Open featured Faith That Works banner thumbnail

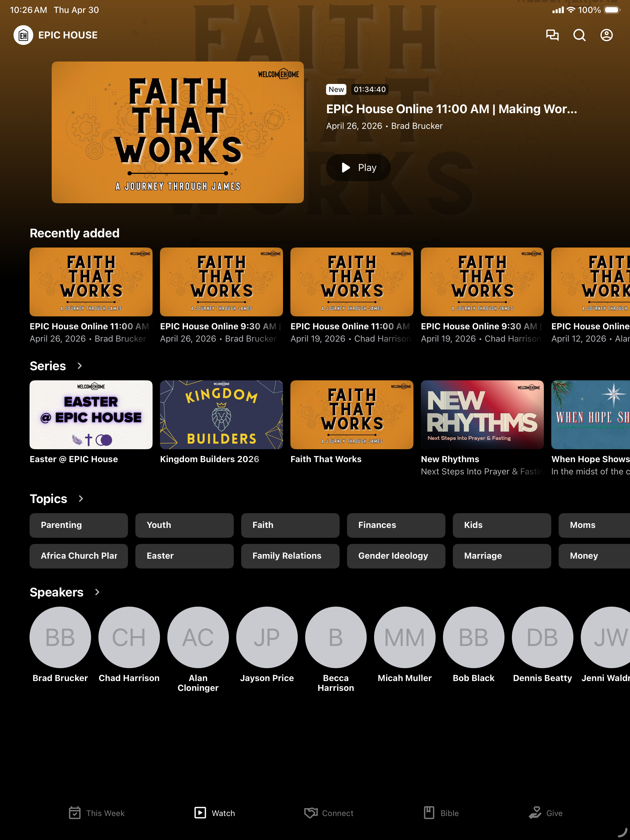(x=178, y=132)
